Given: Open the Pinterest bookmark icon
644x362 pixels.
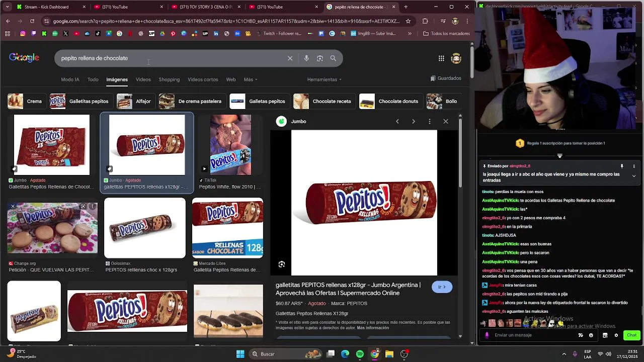Looking at the screenshot, I should point(173,34).
